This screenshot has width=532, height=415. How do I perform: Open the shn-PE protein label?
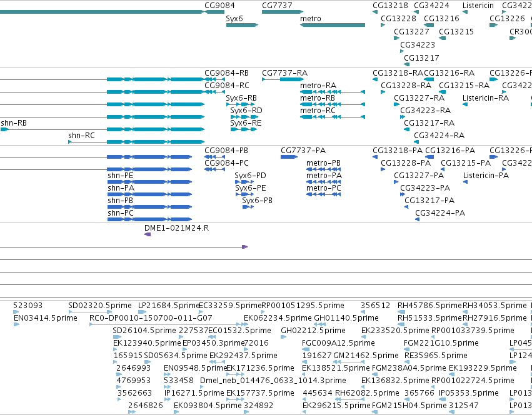pyautogui.click(x=121, y=176)
